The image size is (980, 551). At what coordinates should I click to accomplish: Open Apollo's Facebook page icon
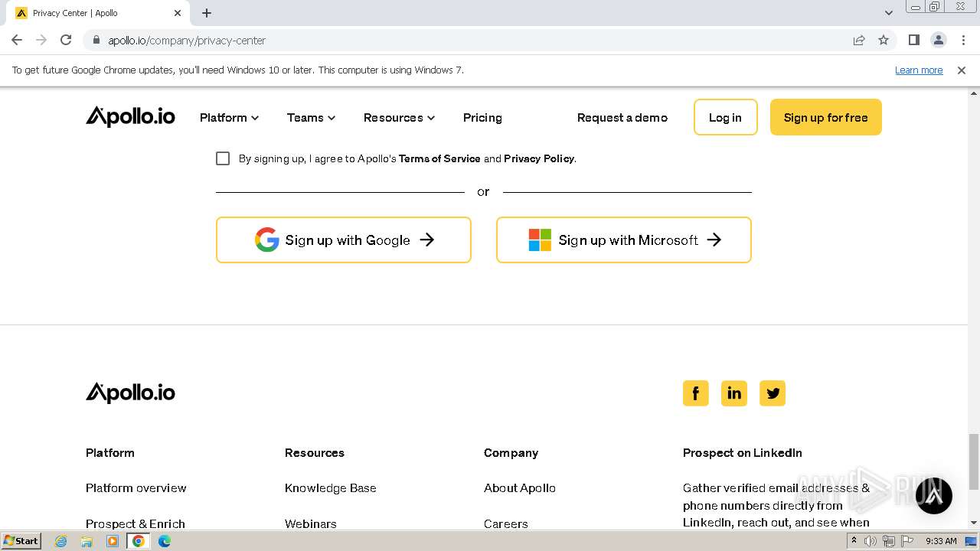coord(695,393)
